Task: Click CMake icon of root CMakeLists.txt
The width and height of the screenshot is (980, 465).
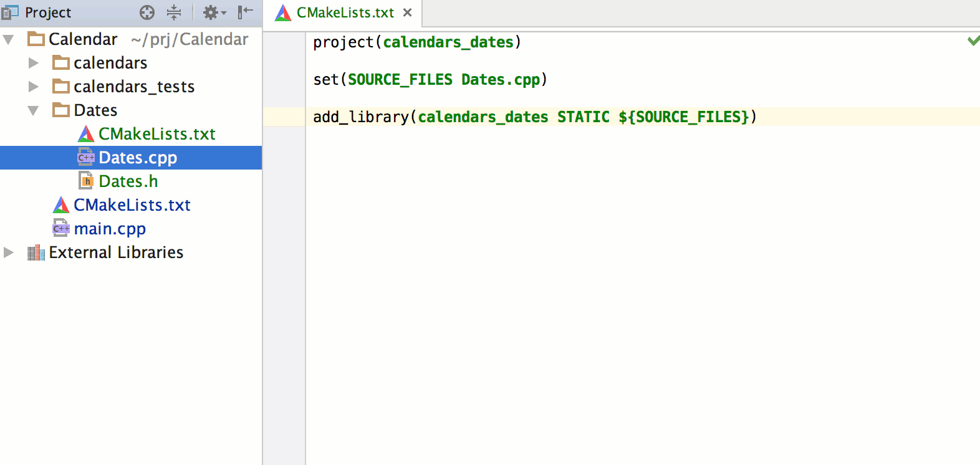Action: [61, 204]
